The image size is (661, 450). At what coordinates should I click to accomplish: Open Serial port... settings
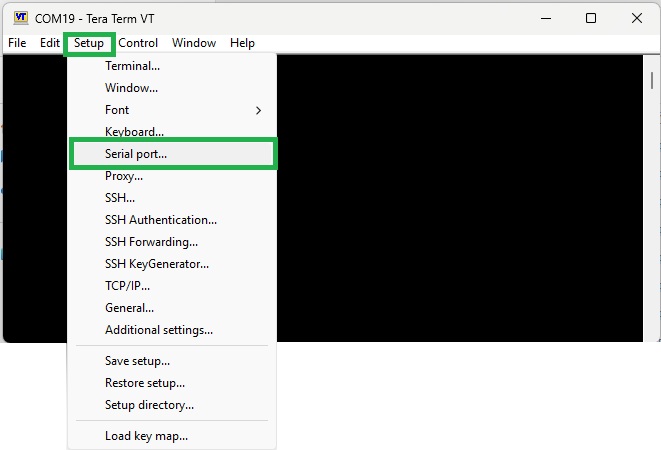coord(172,154)
